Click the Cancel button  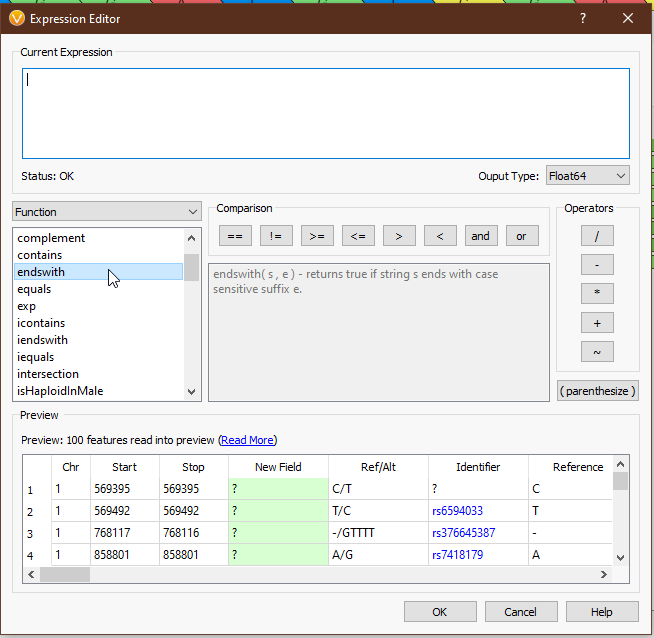point(521,612)
